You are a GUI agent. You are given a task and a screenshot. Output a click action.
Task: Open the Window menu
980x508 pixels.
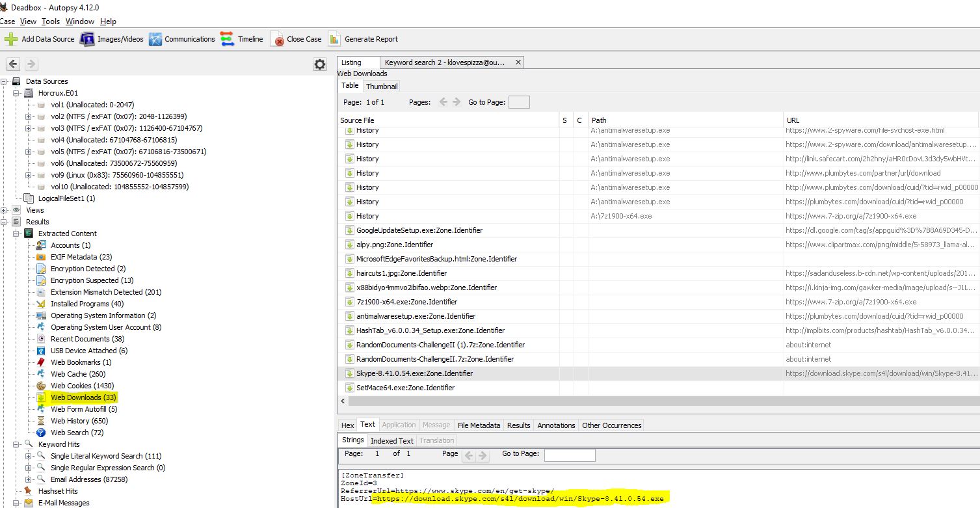point(80,21)
